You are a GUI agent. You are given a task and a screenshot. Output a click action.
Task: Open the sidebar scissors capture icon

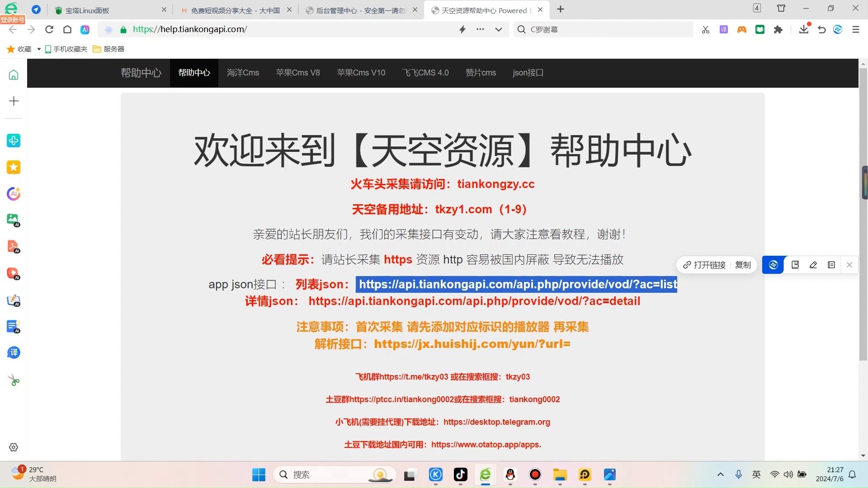(x=14, y=380)
